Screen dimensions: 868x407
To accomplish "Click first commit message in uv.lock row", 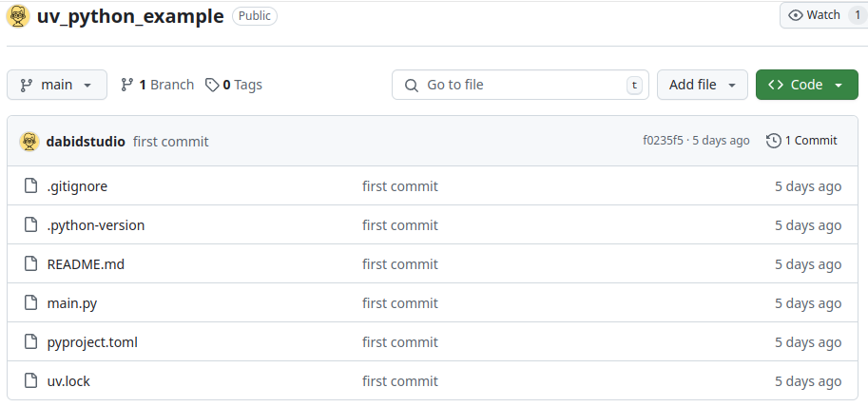I will pos(400,381).
